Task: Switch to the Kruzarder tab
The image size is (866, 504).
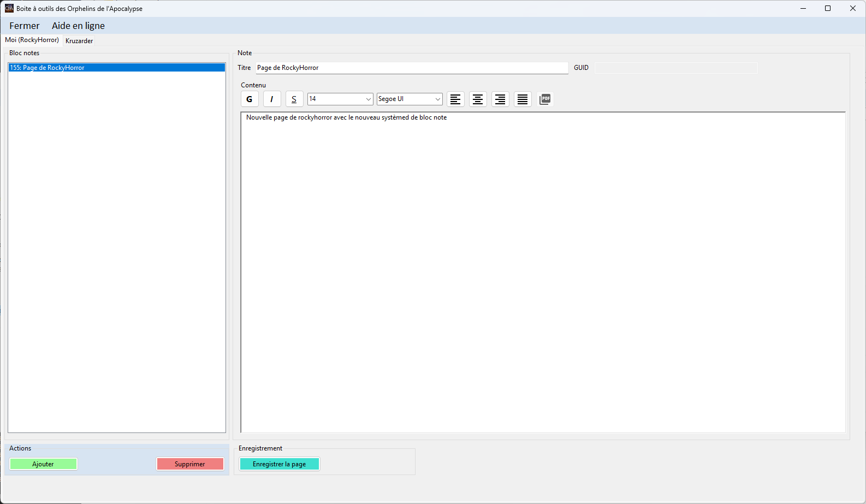Action: click(x=79, y=41)
